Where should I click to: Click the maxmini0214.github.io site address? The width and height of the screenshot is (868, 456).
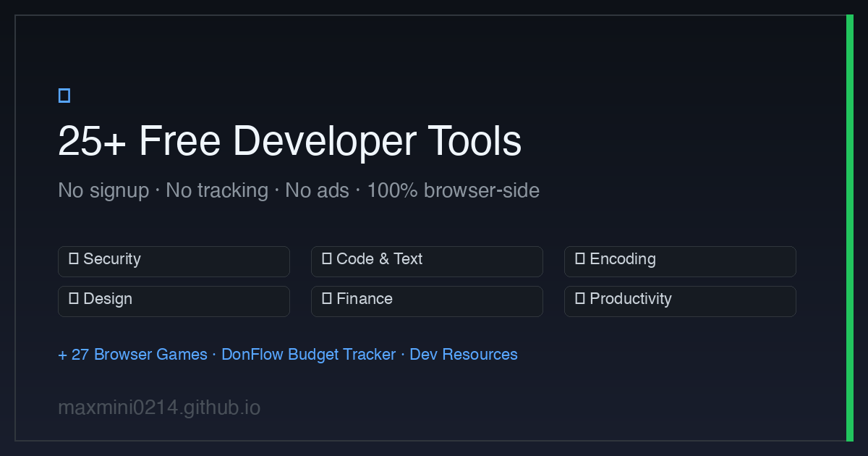click(x=159, y=408)
